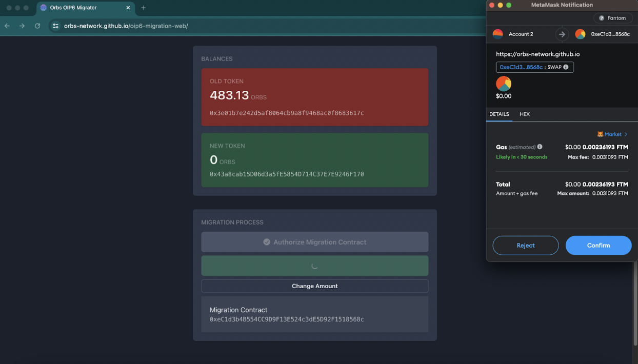This screenshot has height=364, width=638.
Task: Click the Likely in < 30 seconds text
Action: coord(522,157)
